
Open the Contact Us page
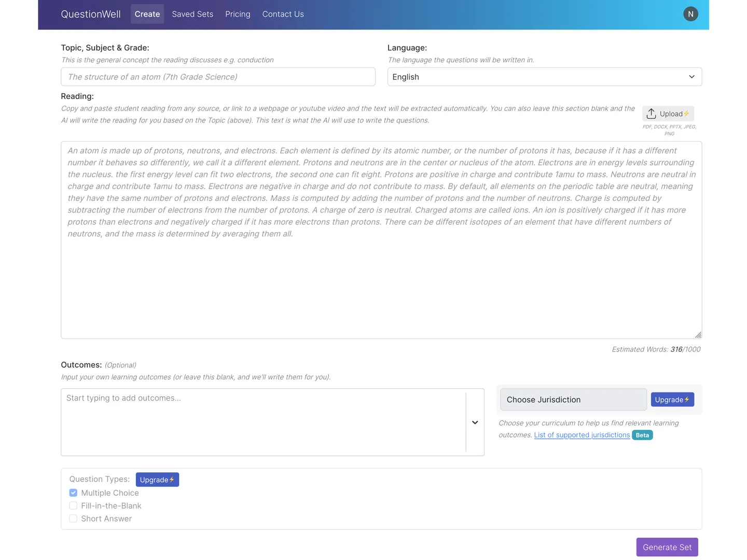[x=283, y=14]
